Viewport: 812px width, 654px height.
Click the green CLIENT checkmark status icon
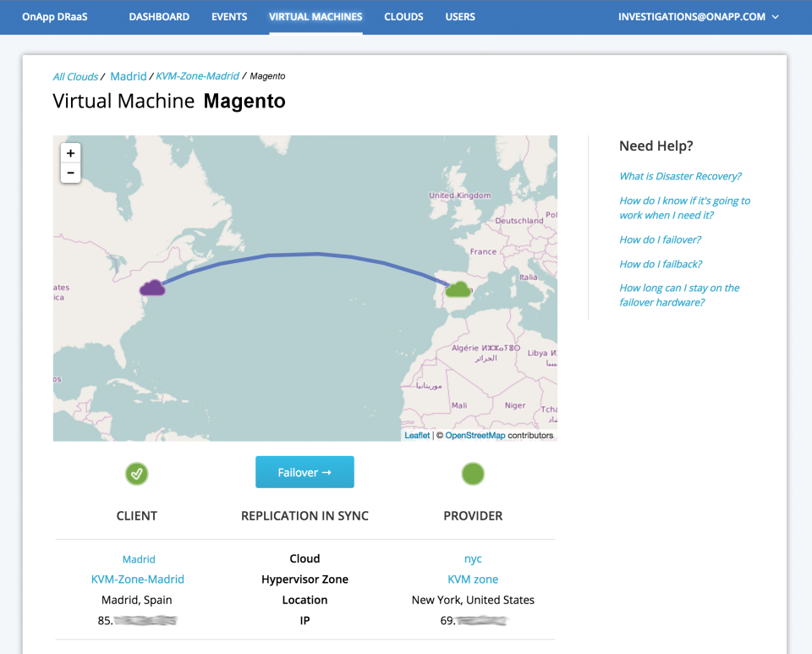(x=136, y=474)
